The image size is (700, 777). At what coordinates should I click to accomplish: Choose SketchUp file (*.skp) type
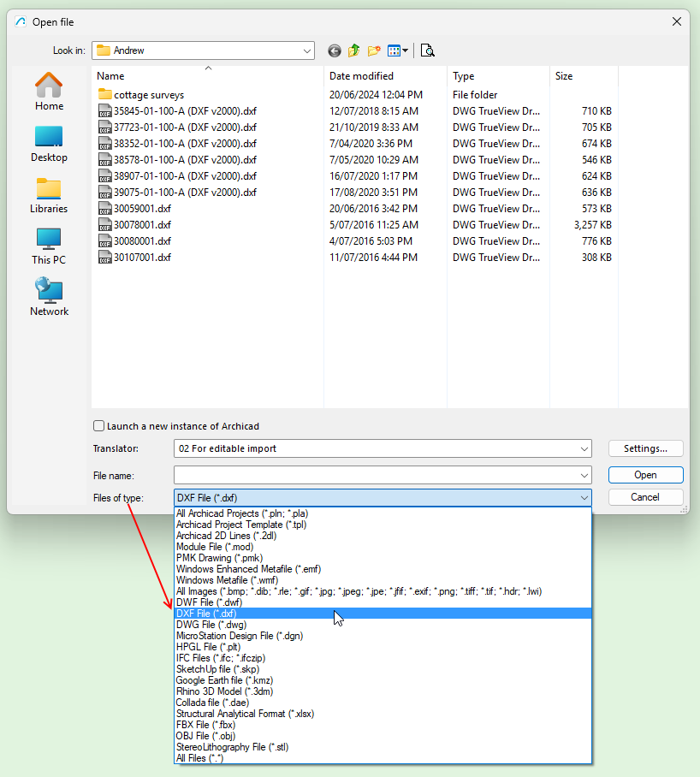pos(383,669)
